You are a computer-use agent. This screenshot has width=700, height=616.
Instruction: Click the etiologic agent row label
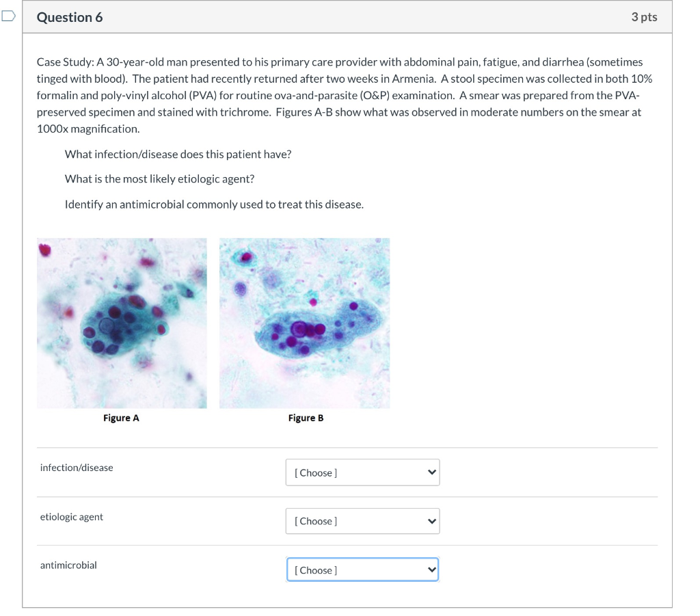pos(72,517)
